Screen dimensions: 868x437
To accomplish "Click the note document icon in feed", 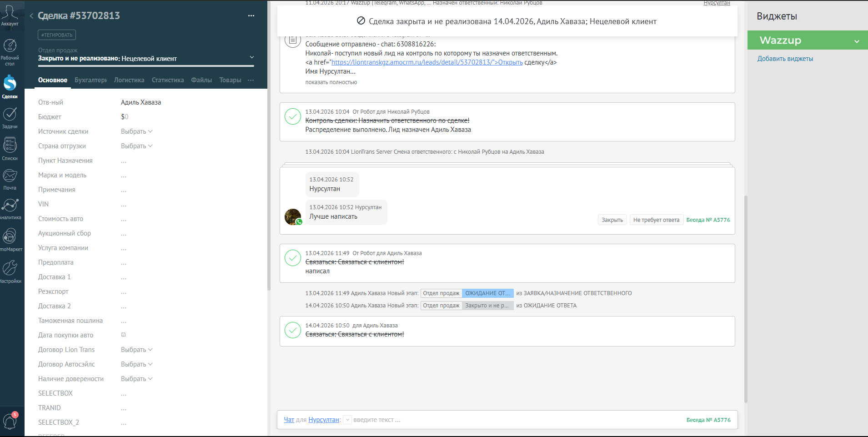I will [x=293, y=40].
